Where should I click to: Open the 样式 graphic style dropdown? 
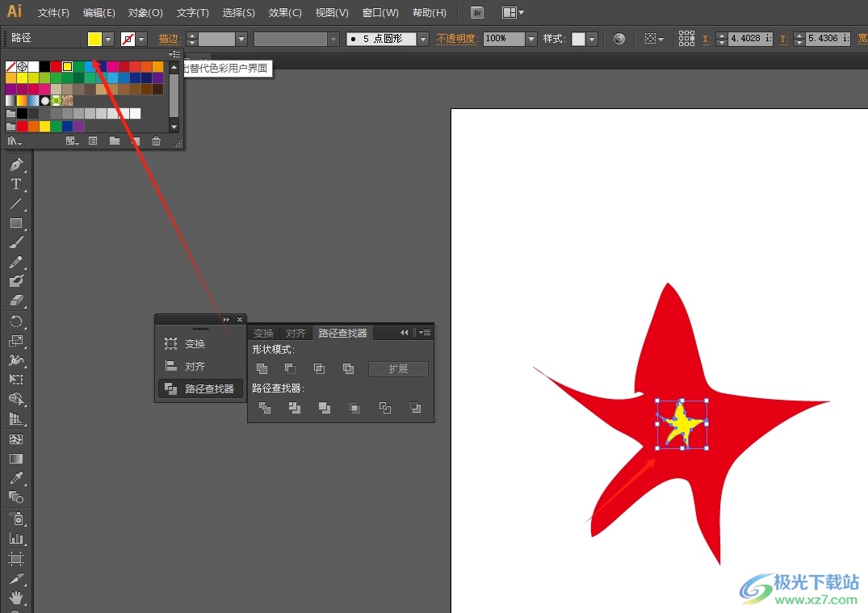tap(593, 40)
